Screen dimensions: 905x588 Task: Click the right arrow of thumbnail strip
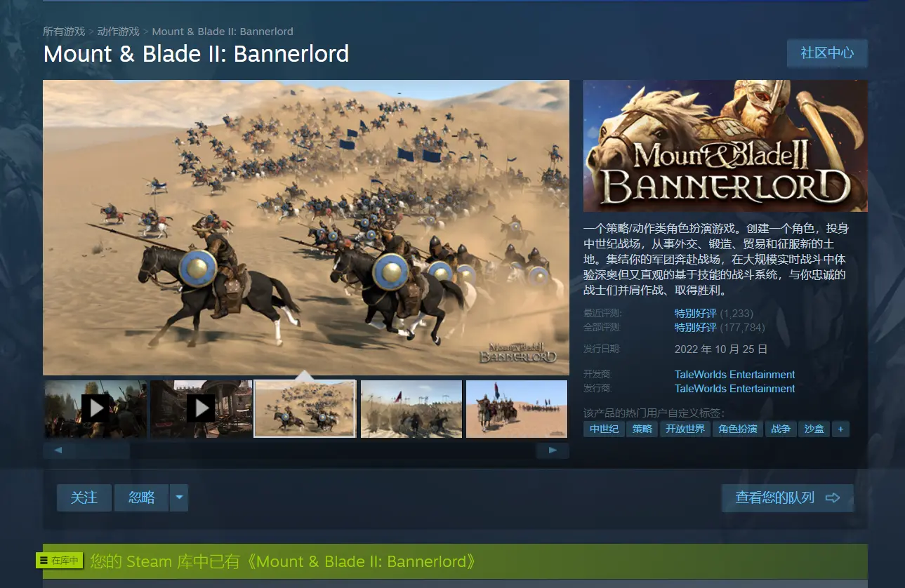pos(553,450)
